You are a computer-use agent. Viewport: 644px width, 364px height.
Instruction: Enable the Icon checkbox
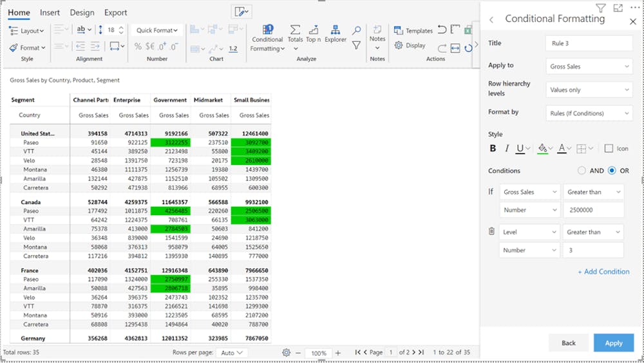609,148
